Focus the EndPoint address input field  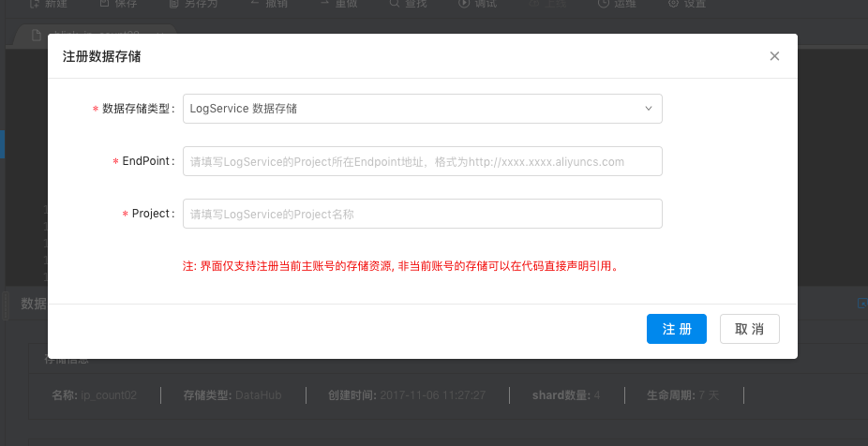pos(423,161)
